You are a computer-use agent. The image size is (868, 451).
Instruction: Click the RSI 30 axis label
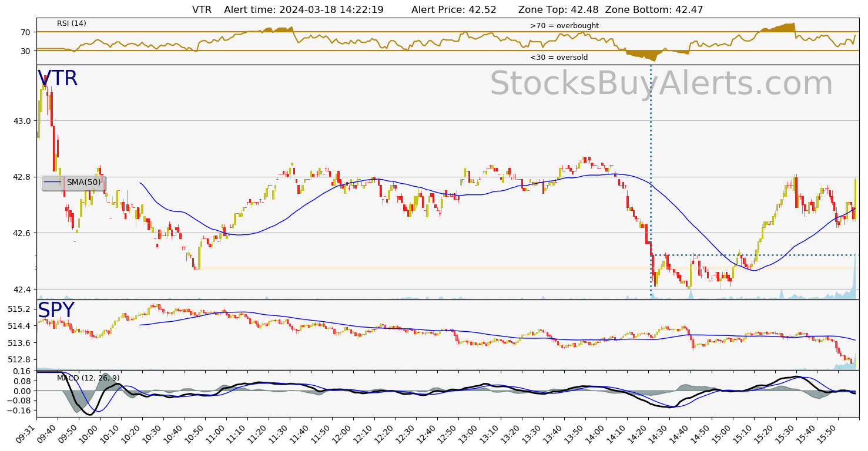pos(26,51)
